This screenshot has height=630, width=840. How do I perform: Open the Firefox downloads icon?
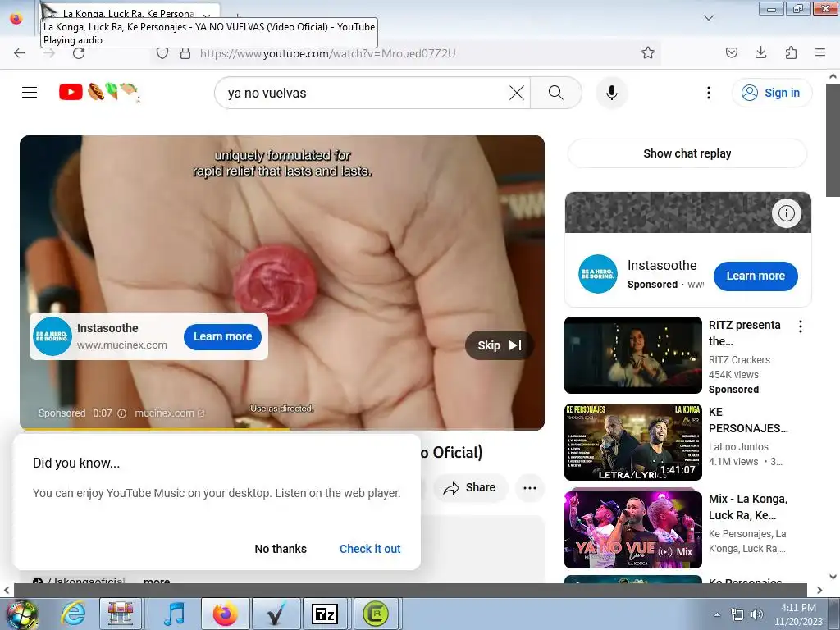click(760, 52)
